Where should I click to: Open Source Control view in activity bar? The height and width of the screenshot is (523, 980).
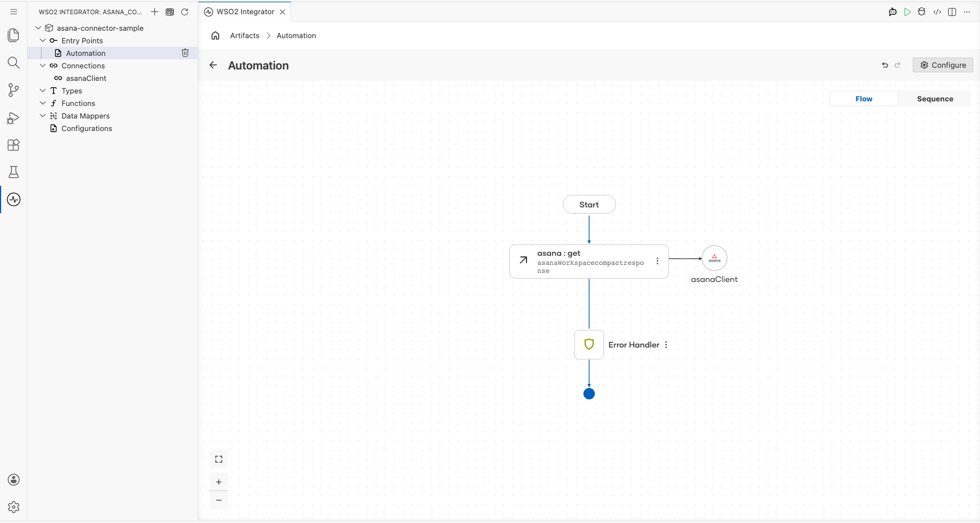pos(14,90)
